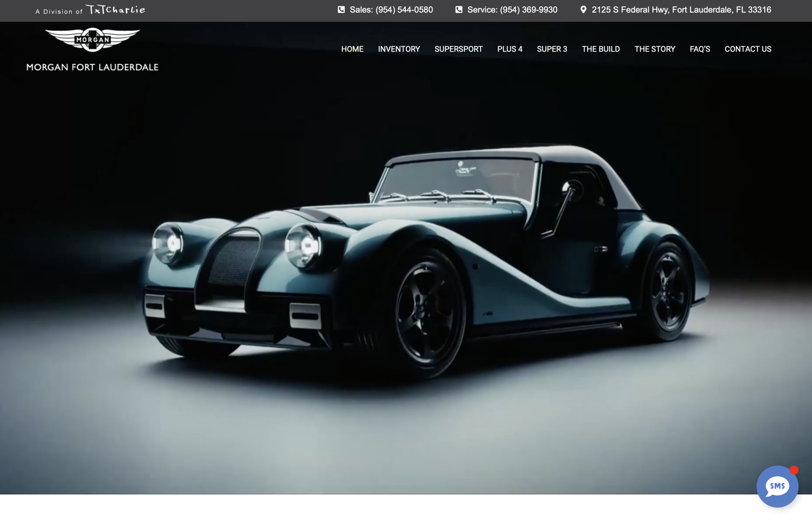Open the 2125 S Federal Hwy address link
This screenshot has height=521, width=812.
pyautogui.click(x=681, y=10)
